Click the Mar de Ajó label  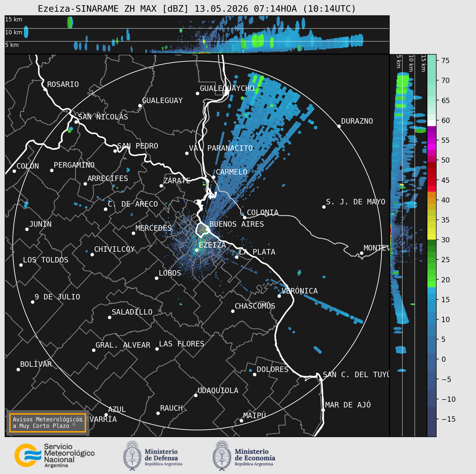coord(348,405)
